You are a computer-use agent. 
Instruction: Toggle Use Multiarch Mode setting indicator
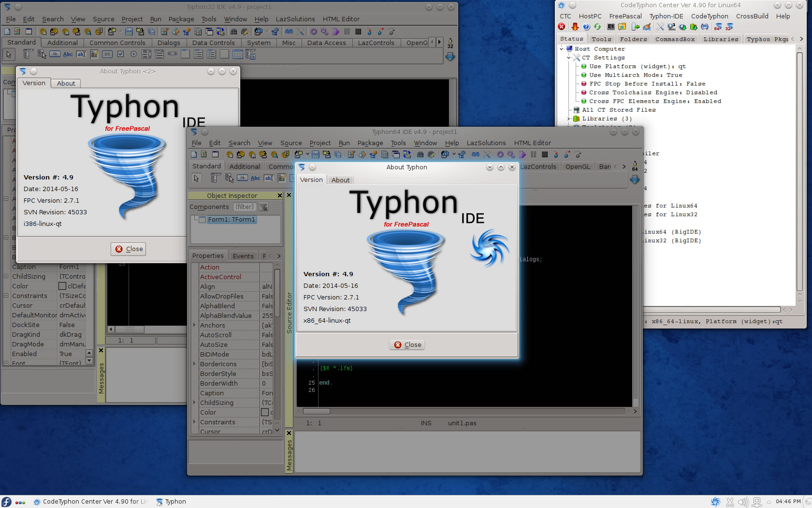[x=583, y=75]
